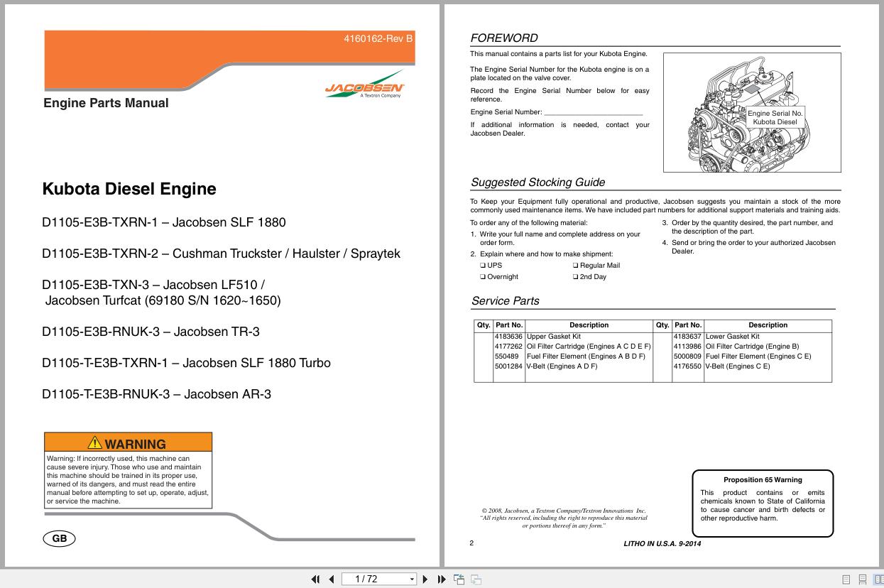
Task: Select part number 4177262 in the table
Action: pos(508,347)
